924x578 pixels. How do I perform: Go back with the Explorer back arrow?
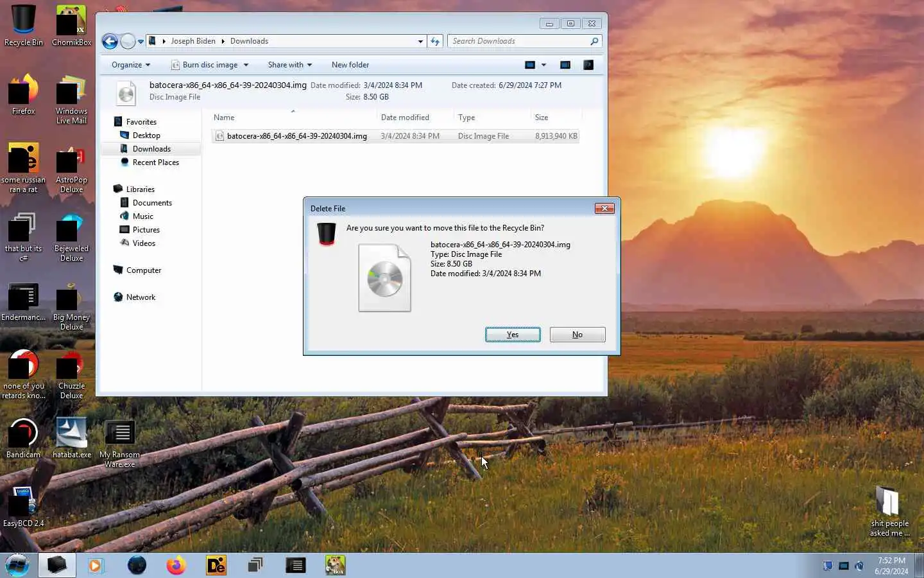click(110, 41)
